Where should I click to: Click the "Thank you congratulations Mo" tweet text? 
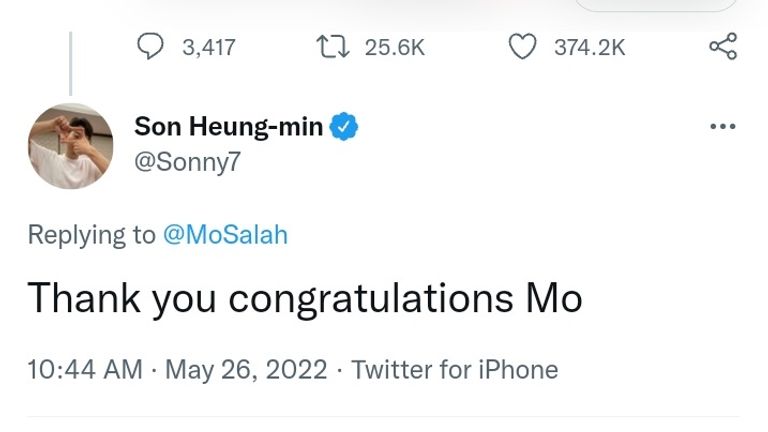click(304, 298)
